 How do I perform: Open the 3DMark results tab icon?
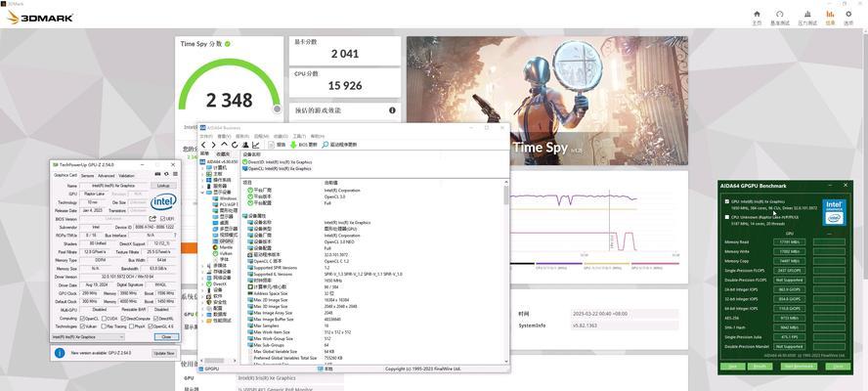pyautogui.click(x=830, y=14)
